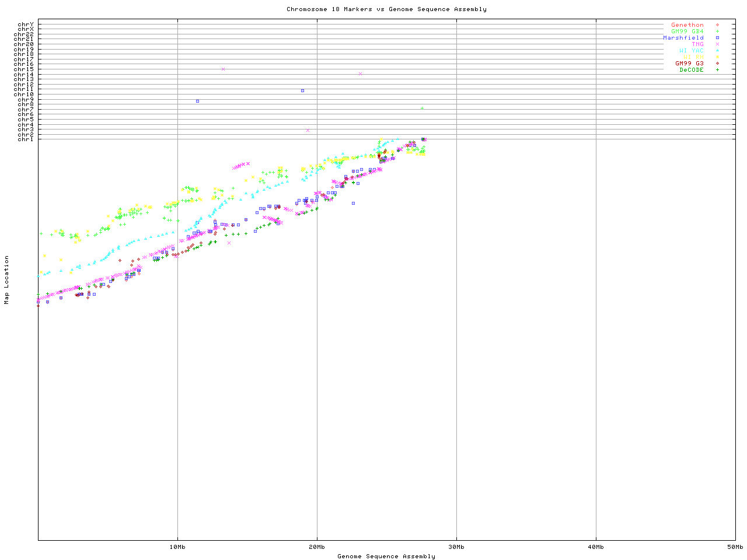Image resolution: width=747 pixels, height=560 pixels.
Task: Click the Genome Sequence Assembly x-axis title
Action: tap(386, 556)
